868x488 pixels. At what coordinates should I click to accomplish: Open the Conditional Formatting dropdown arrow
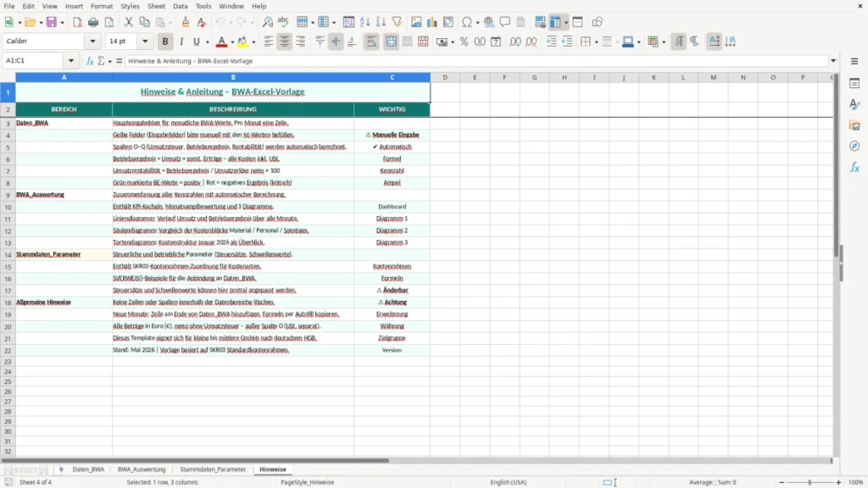click(x=664, y=42)
